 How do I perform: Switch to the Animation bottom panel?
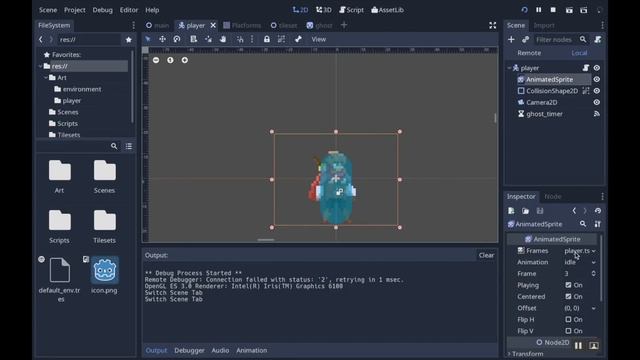click(x=251, y=350)
